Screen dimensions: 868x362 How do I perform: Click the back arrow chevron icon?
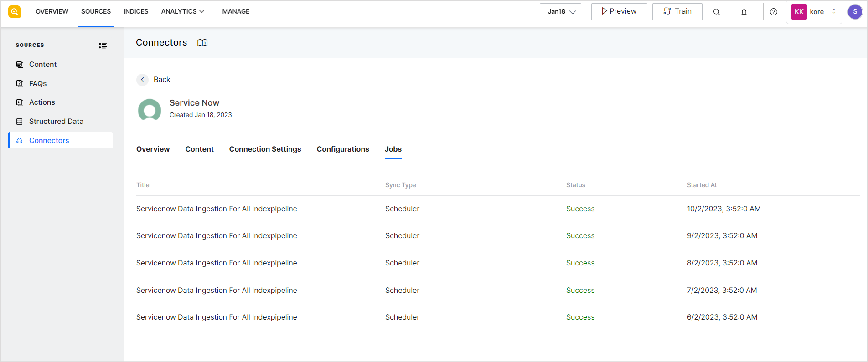pyautogui.click(x=142, y=80)
